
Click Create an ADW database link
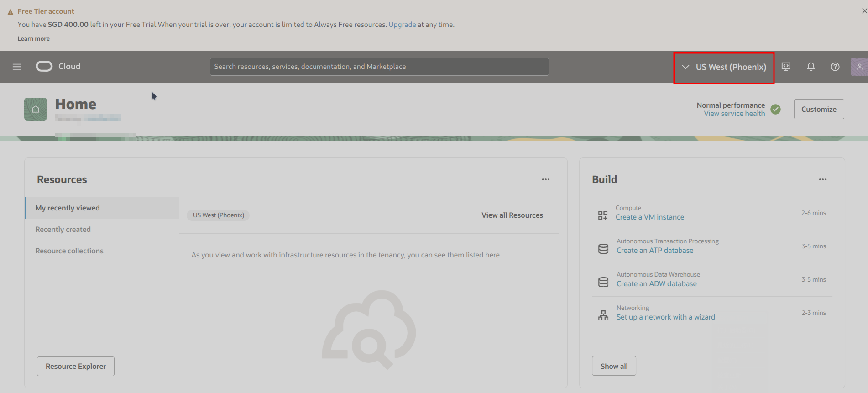pyautogui.click(x=657, y=284)
